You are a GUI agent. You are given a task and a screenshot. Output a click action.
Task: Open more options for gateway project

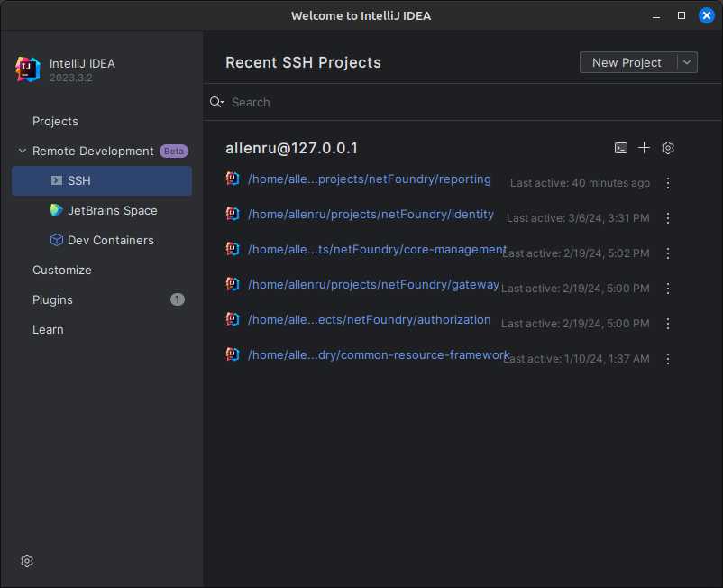[x=668, y=289]
